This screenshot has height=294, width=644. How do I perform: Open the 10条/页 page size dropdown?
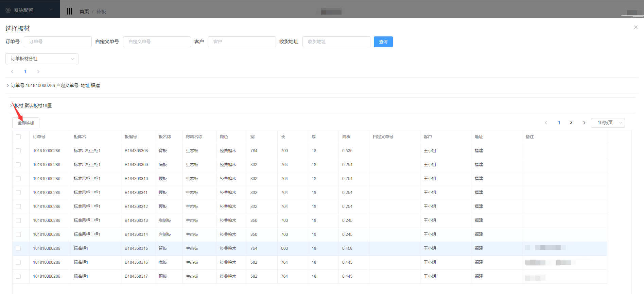pyautogui.click(x=608, y=123)
